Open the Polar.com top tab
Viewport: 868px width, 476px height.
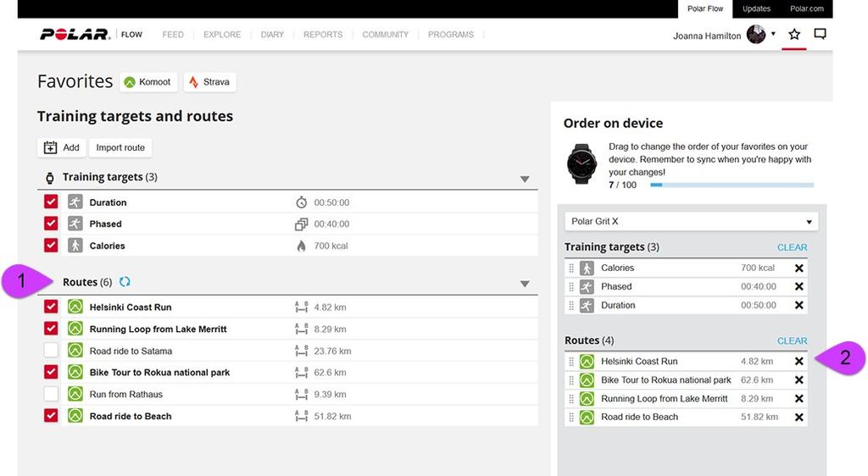pos(807,8)
